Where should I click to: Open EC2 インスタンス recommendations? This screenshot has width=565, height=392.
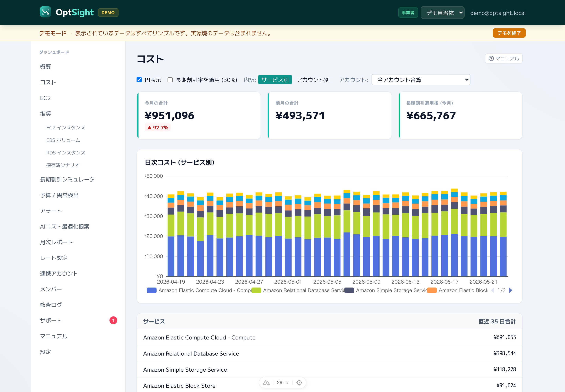pos(66,127)
